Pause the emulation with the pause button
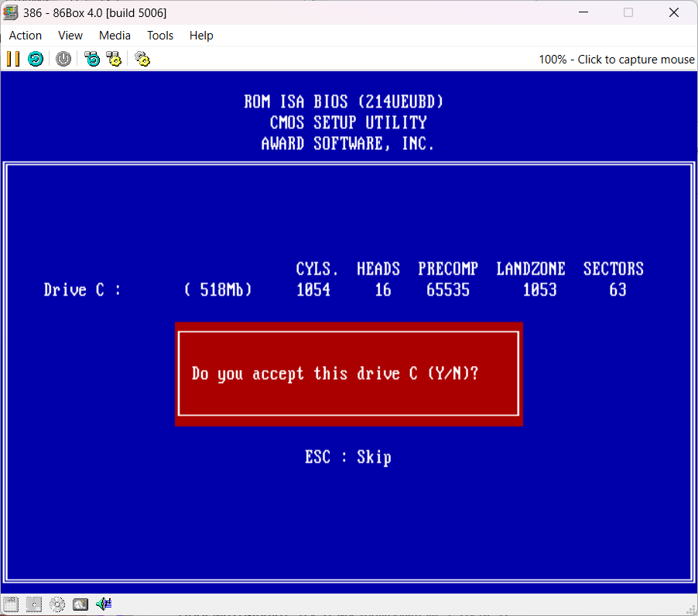Viewport: 698px width, 616px height. pos(13,59)
